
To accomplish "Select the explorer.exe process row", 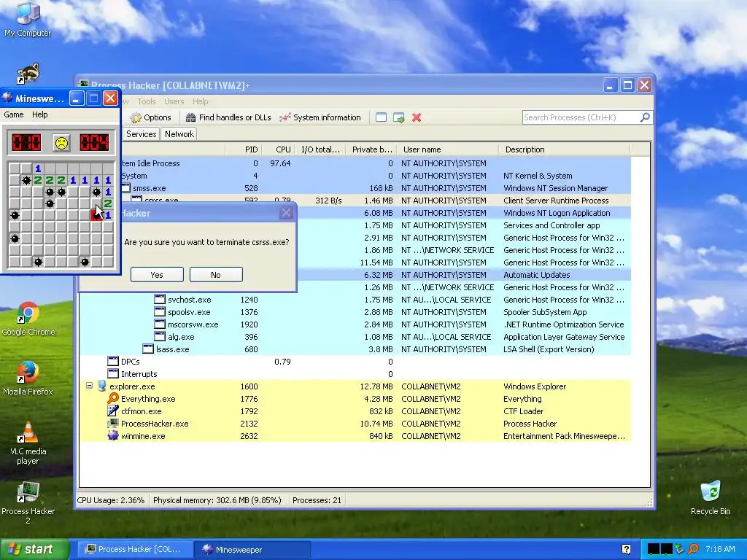I will (x=355, y=386).
